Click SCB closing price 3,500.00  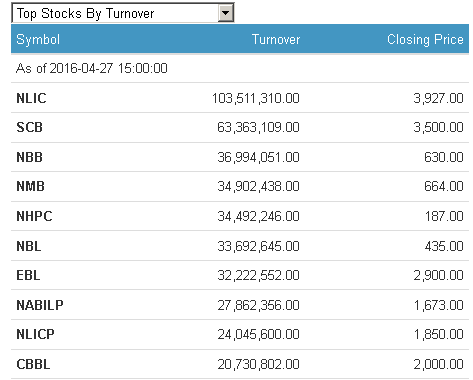pos(438,127)
